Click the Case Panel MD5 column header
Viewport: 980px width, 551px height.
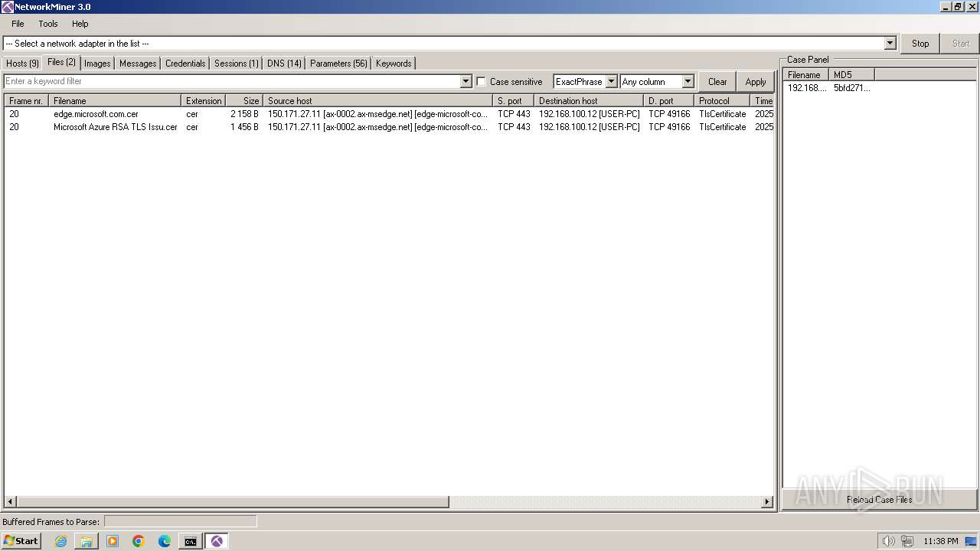(x=852, y=75)
